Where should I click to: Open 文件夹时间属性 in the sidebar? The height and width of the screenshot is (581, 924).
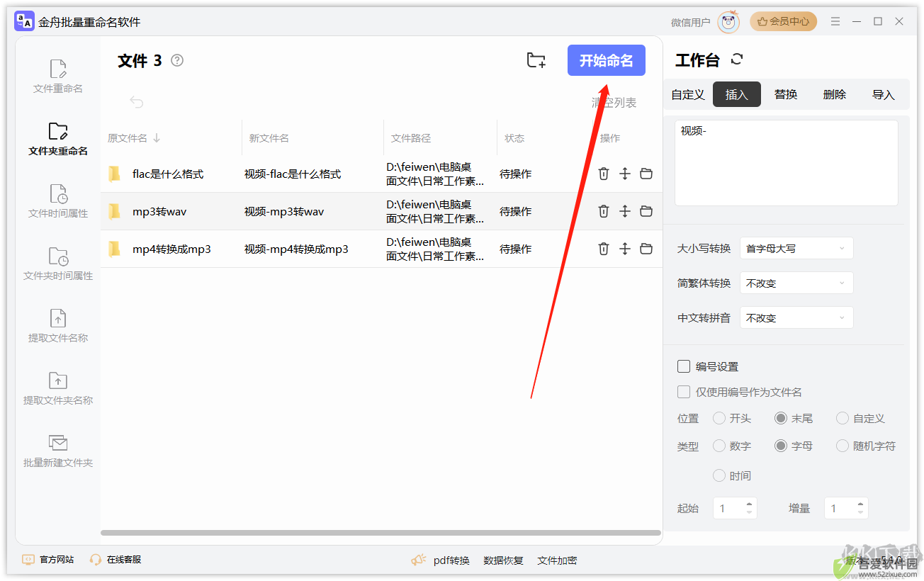pos(58,264)
